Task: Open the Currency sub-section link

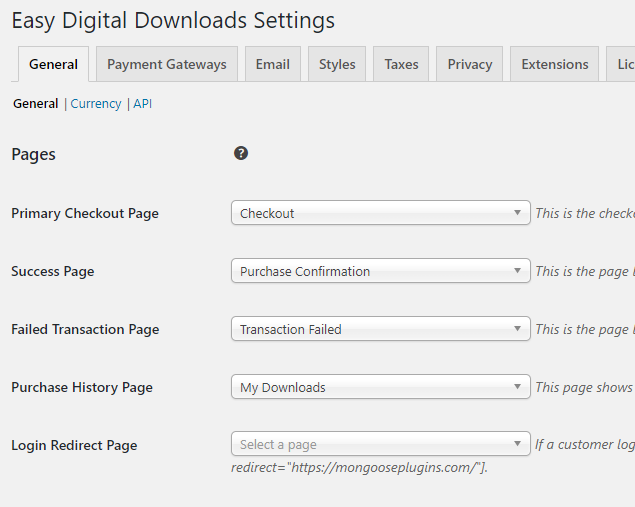Action: click(96, 104)
